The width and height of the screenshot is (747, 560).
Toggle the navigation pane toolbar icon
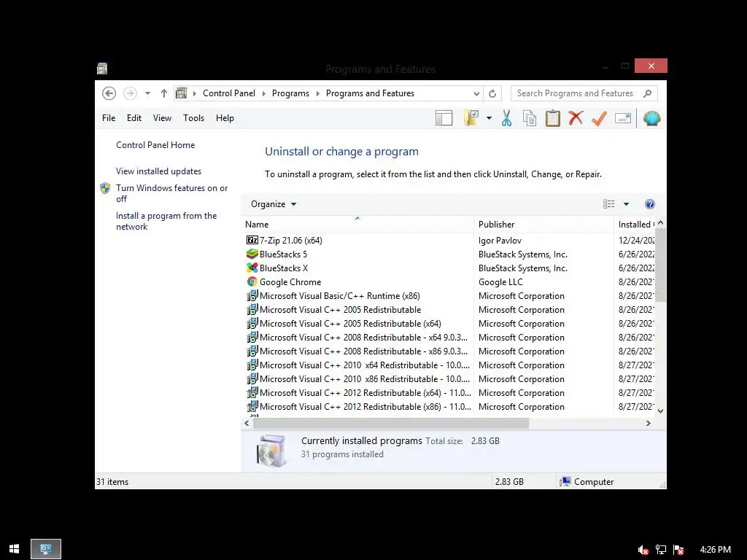coord(444,118)
